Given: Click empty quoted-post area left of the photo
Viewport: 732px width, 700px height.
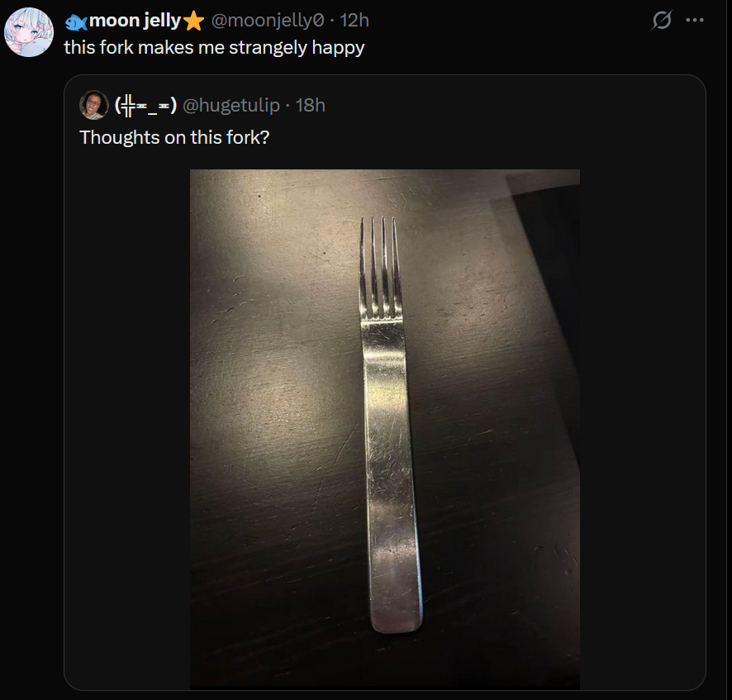Looking at the screenshot, I should point(126,430).
